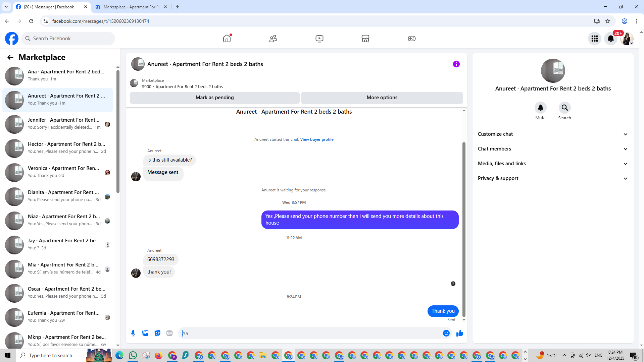Open the Facebook menu grid icon
This screenshot has height=362, width=644.
tap(595, 39)
